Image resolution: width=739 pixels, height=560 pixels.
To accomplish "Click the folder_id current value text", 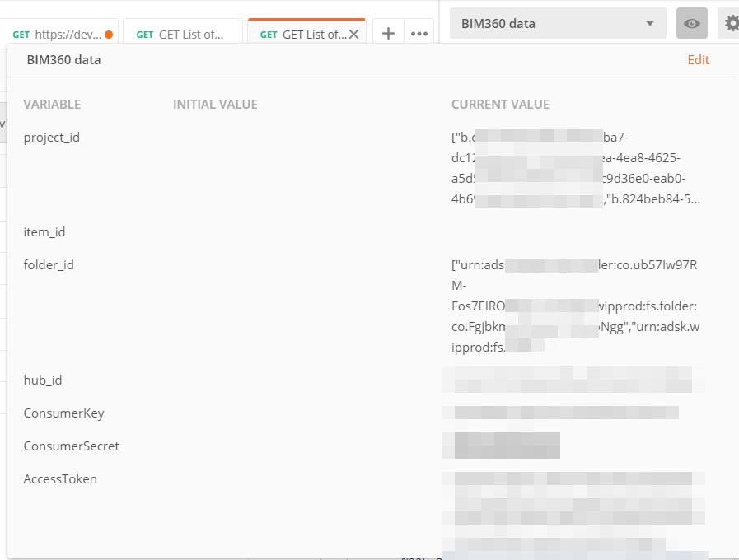I will (575, 306).
